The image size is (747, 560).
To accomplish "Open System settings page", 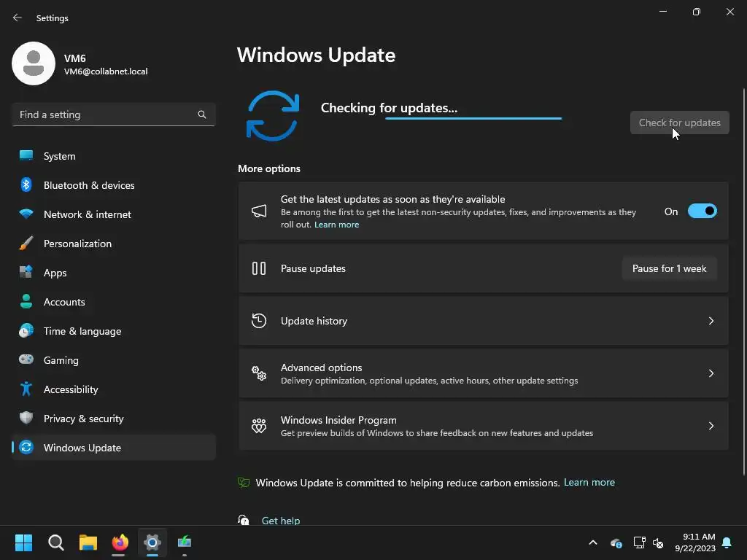I will 113,156.
